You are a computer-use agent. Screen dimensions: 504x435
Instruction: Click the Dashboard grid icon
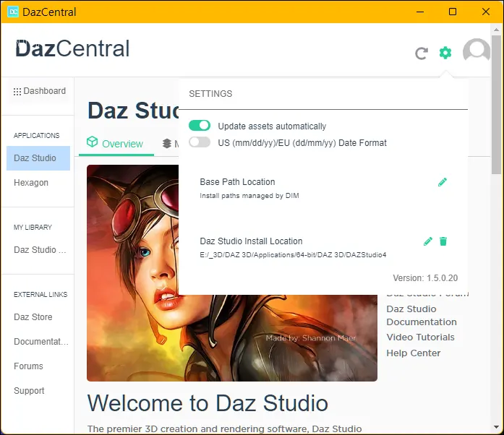[17, 92]
